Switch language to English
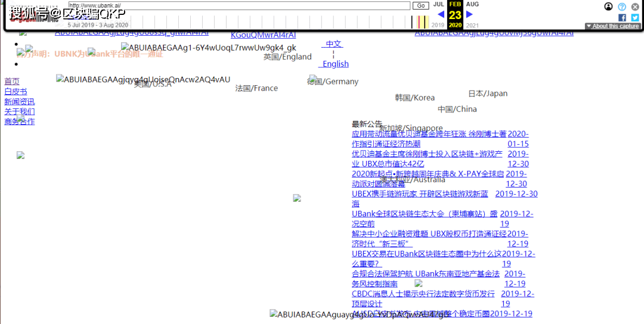 coord(335,64)
